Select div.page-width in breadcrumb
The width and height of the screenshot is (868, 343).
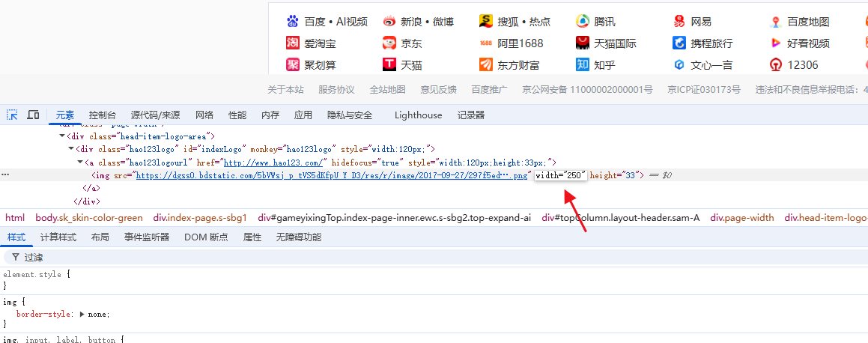742,217
